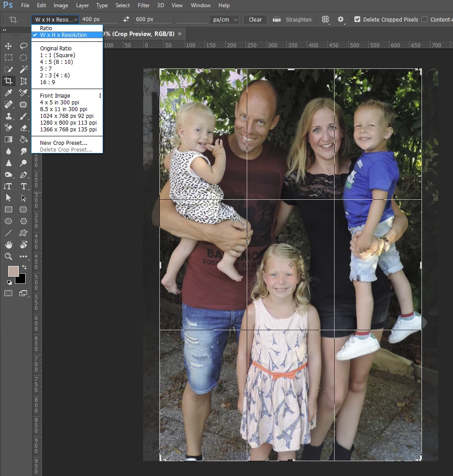
Task: Select the Zoom tool
Action: pyautogui.click(x=9, y=256)
